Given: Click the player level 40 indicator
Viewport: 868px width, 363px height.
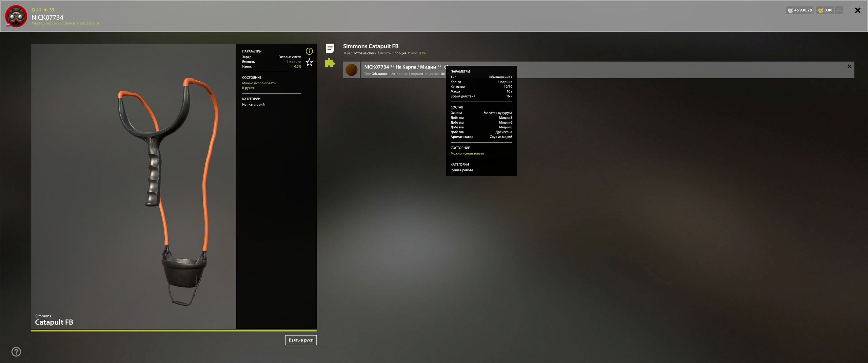Looking at the screenshot, I should click(36, 10).
